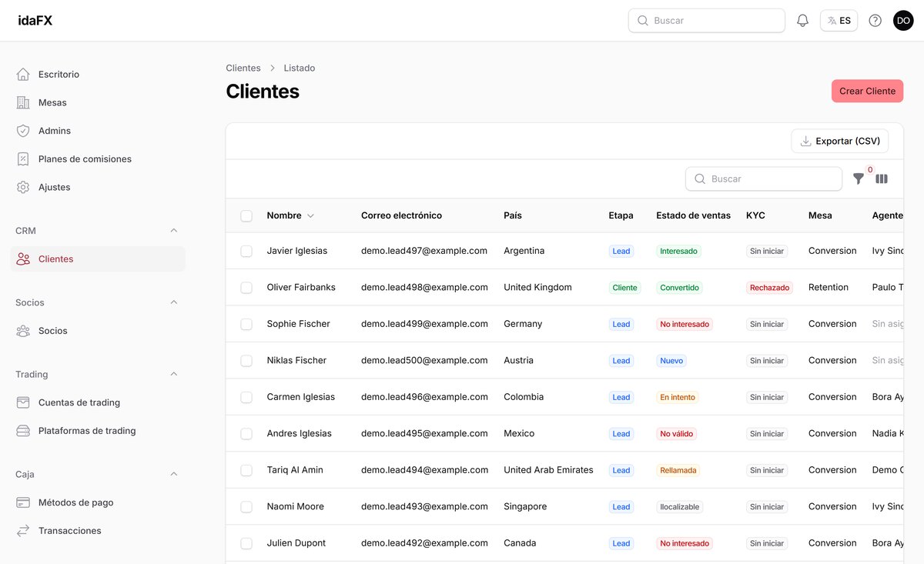Check the Niklas Fischer row
The width and height of the screenshot is (924, 564).
click(246, 361)
